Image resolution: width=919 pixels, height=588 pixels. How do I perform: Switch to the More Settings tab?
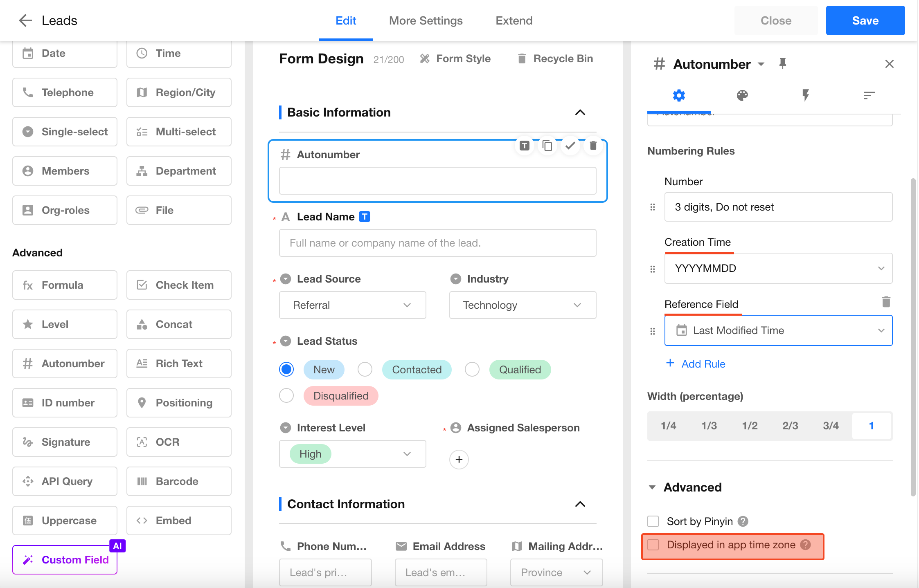[x=426, y=20]
